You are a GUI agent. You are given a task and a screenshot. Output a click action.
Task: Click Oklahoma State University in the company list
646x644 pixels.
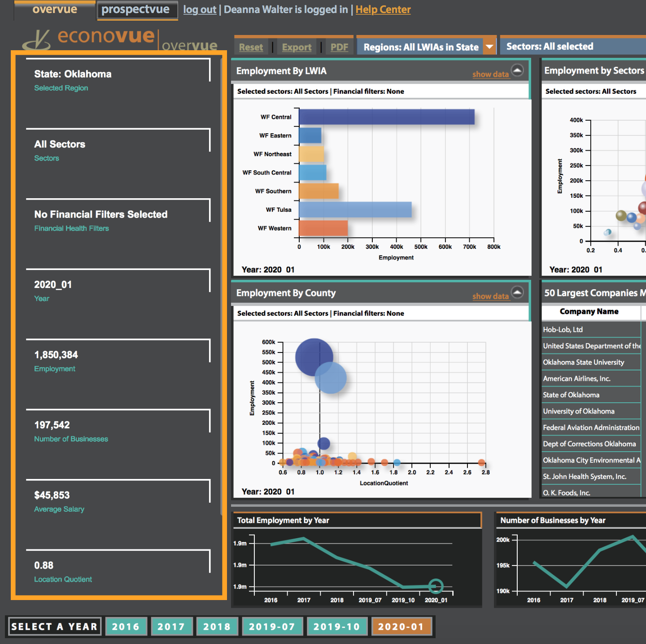click(583, 362)
